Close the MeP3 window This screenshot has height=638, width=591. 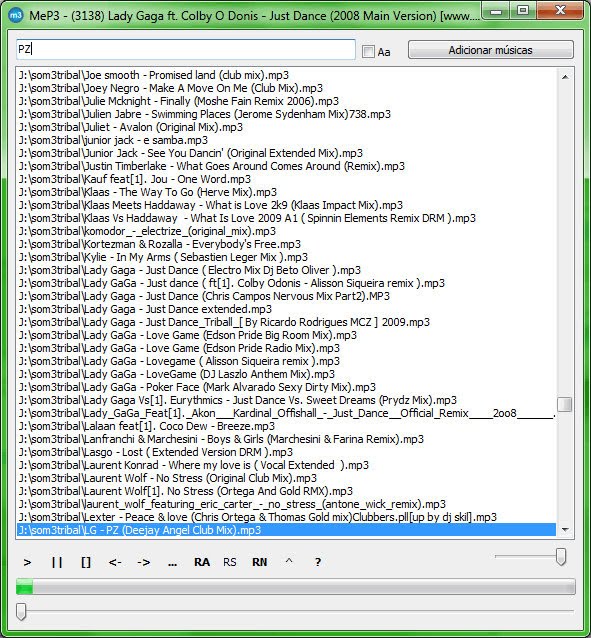pyautogui.click(x=560, y=11)
